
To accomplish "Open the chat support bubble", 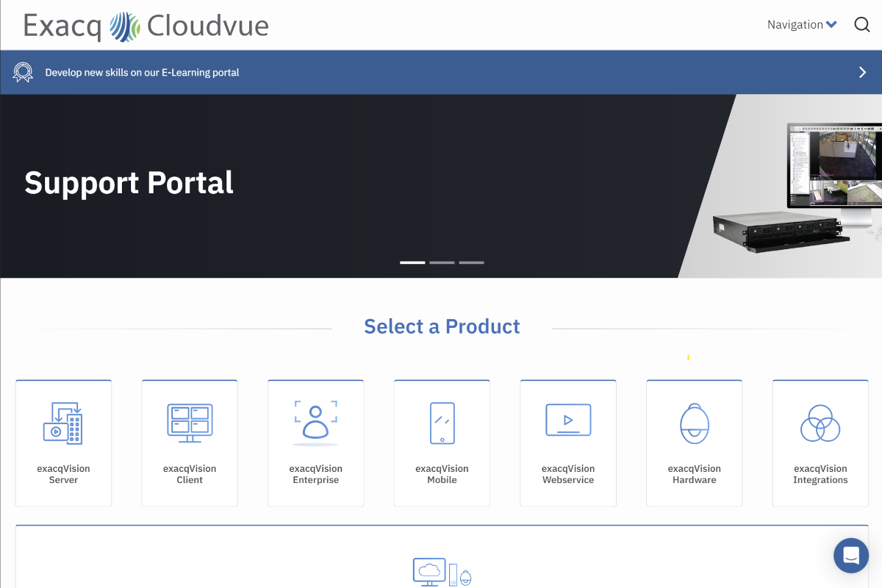I will tap(851, 555).
